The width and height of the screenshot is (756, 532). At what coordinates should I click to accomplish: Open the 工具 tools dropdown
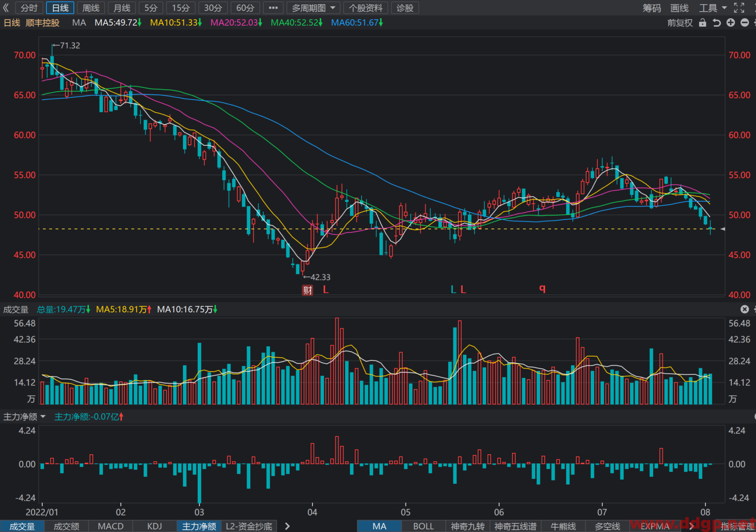712,8
